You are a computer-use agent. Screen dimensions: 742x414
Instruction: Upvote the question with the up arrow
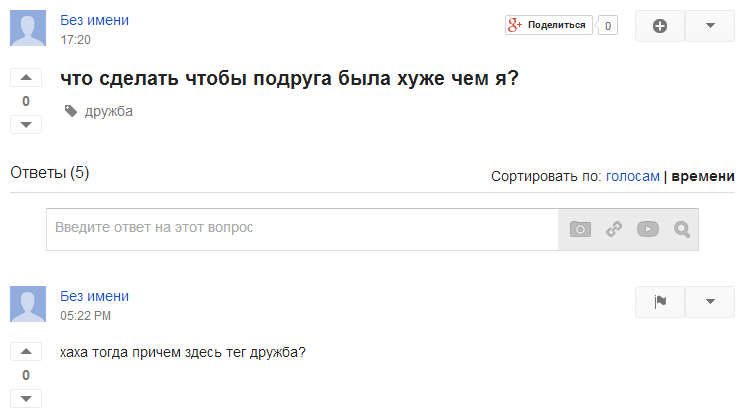(26, 78)
